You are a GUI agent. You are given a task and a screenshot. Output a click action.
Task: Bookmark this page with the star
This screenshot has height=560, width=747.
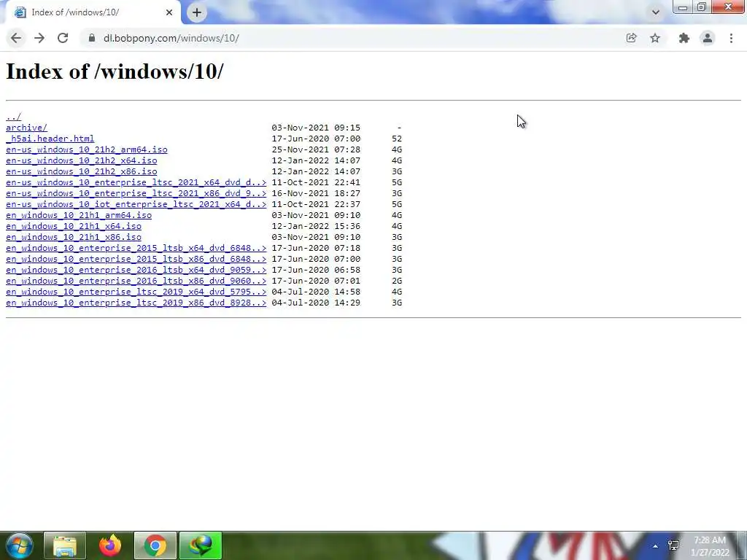pyautogui.click(x=655, y=38)
